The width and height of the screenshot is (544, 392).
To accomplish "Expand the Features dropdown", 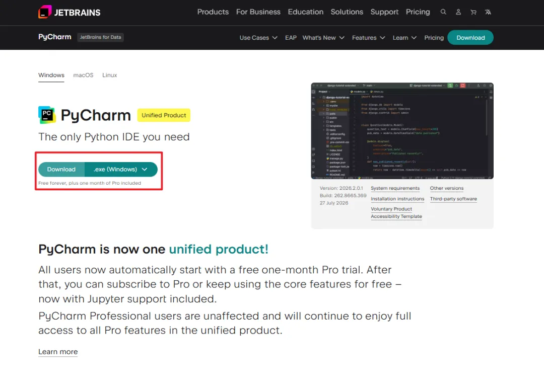I will pyautogui.click(x=368, y=37).
